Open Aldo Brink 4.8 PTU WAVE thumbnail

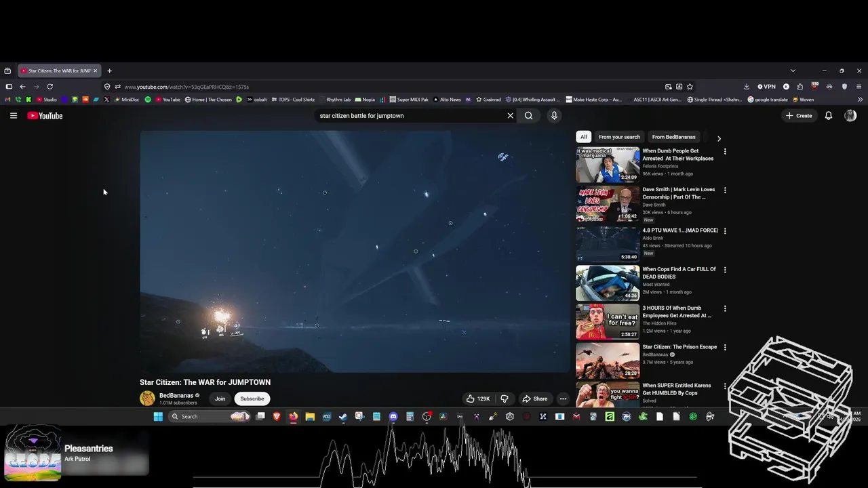tap(608, 244)
